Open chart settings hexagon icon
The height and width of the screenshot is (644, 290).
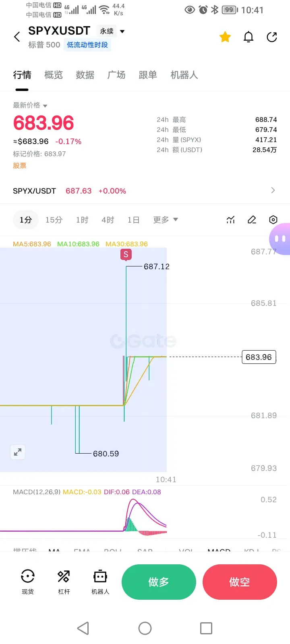[273, 220]
